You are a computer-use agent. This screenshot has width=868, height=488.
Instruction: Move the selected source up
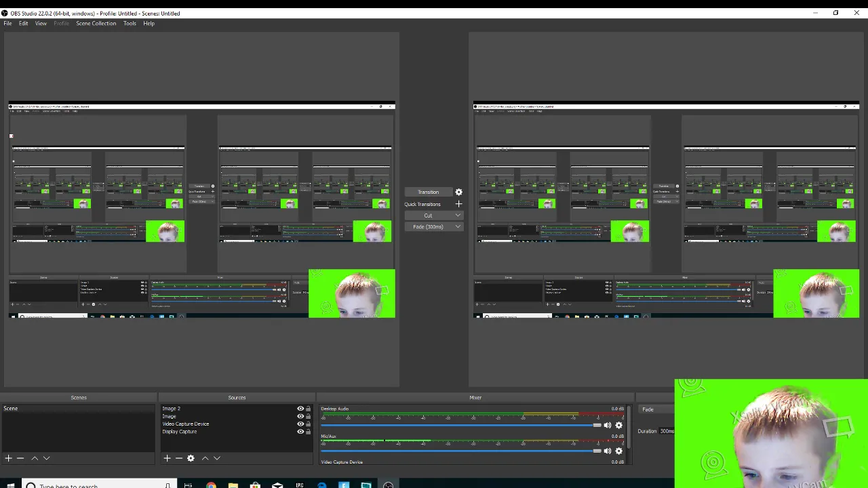(205, 458)
